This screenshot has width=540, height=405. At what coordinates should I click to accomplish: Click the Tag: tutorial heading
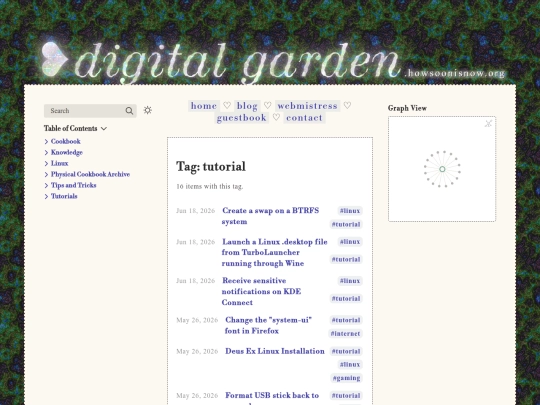click(211, 167)
